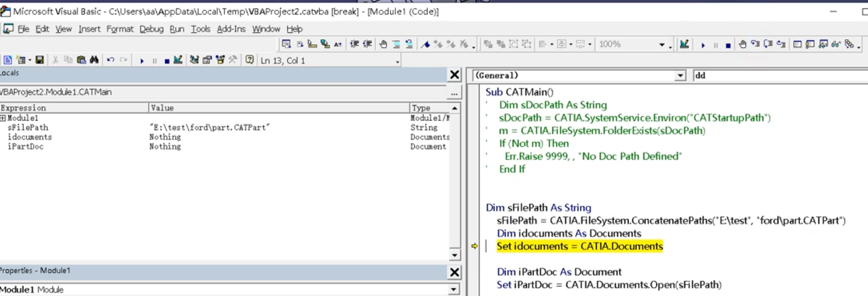Click the Uncomment Block icon

409,44
